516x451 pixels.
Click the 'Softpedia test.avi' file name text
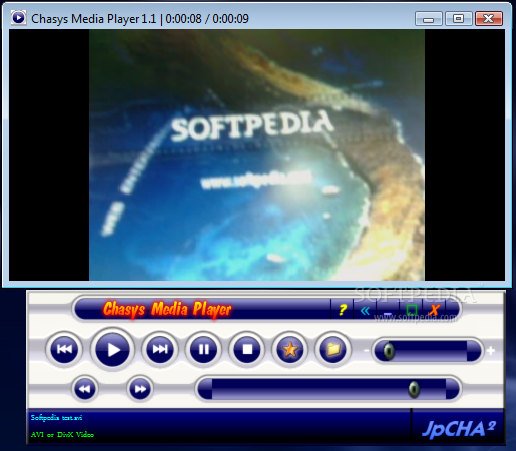coord(56,417)
